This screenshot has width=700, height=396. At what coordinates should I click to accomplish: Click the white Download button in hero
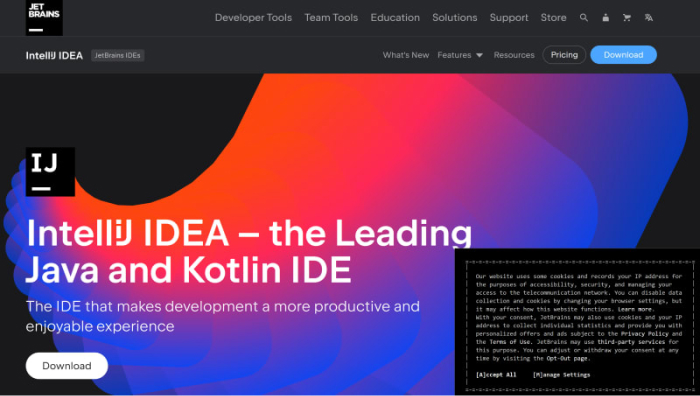[67, 366]
